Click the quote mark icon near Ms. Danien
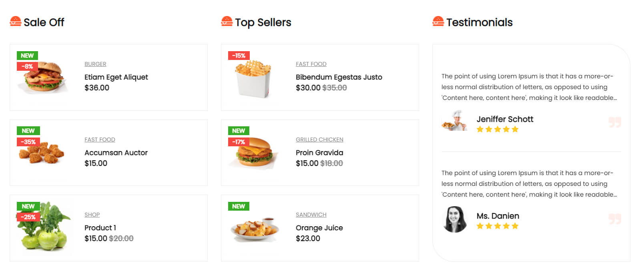Screen dimensions: 644x277 point(614,219)
